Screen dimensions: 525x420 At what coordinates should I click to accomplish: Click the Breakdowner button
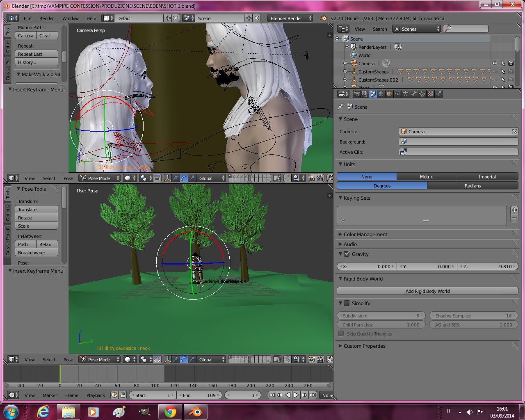pyautogui.click(x=37, y=253)
